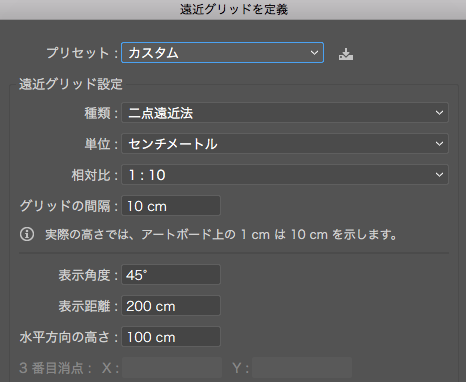
Task: Click the 水平方向の高さ field showing 100 cm
Action: tap(171, 337)
